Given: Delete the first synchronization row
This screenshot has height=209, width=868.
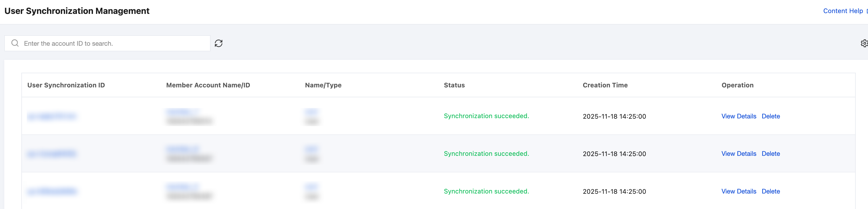Looking at the screenshot, I should (x=771, y=116).
